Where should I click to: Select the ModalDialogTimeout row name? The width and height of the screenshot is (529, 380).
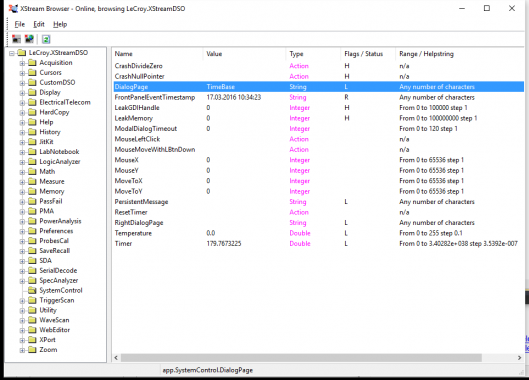click(146, 129)
